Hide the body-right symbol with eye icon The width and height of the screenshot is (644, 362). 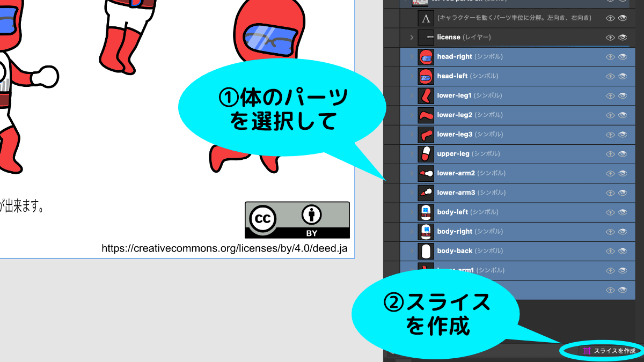[x=623, y=232]
